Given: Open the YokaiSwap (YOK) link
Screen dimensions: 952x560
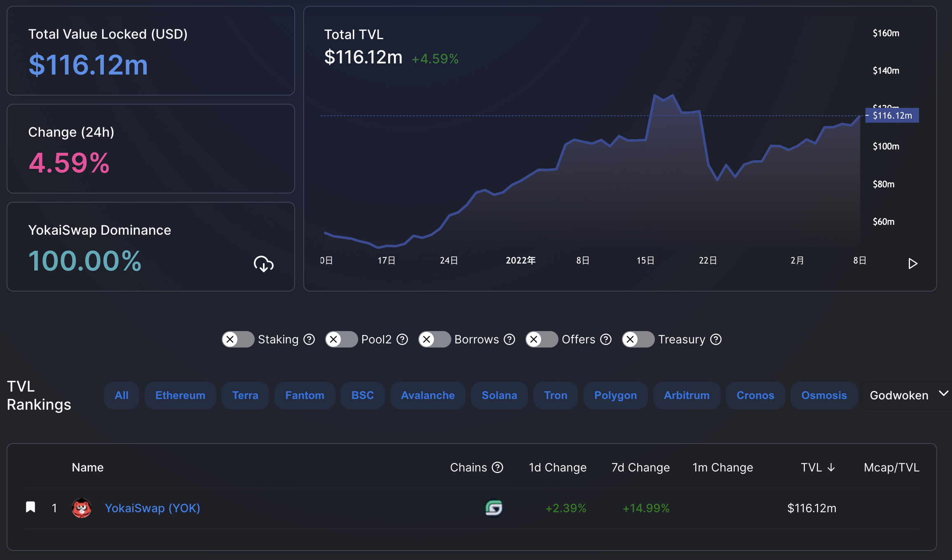Looking at the screenshot, I should tap(152, 508).
